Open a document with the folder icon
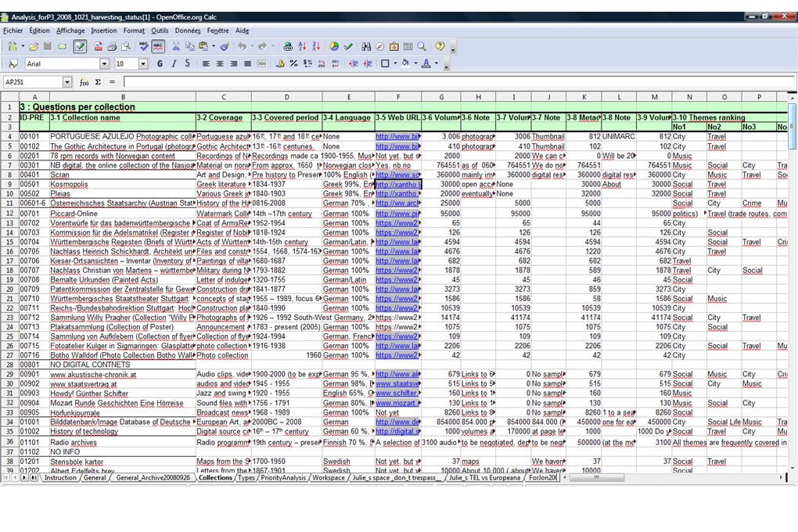The image size is (798, 532). pos(34,47)
